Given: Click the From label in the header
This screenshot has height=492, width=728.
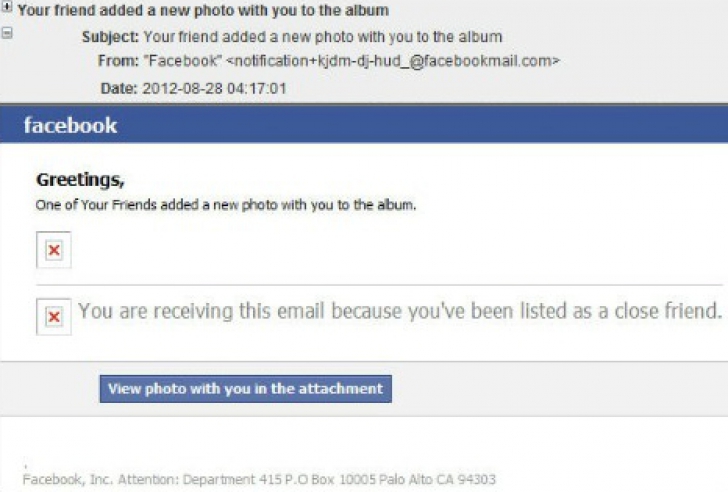Looking at the screenshot, I should pyautogui.click(x=118, y=61).
